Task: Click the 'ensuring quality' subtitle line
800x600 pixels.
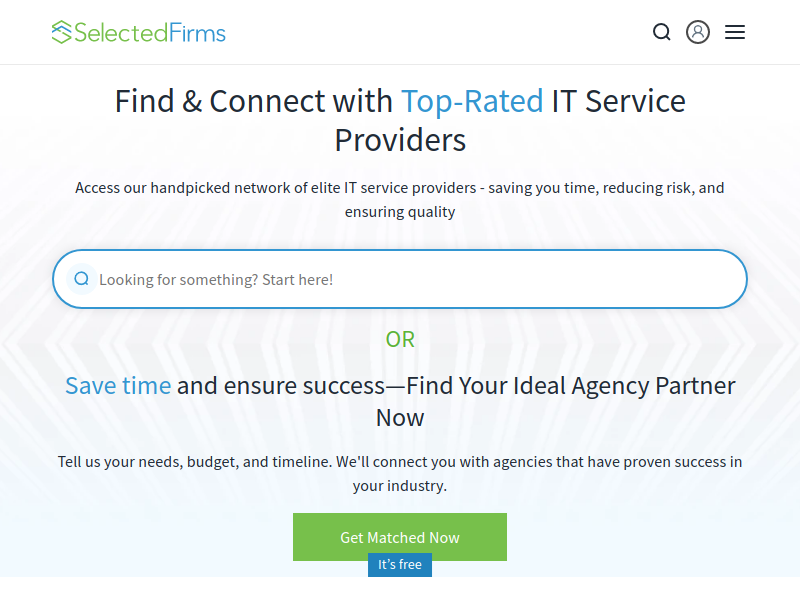Action: pos(400,212)
